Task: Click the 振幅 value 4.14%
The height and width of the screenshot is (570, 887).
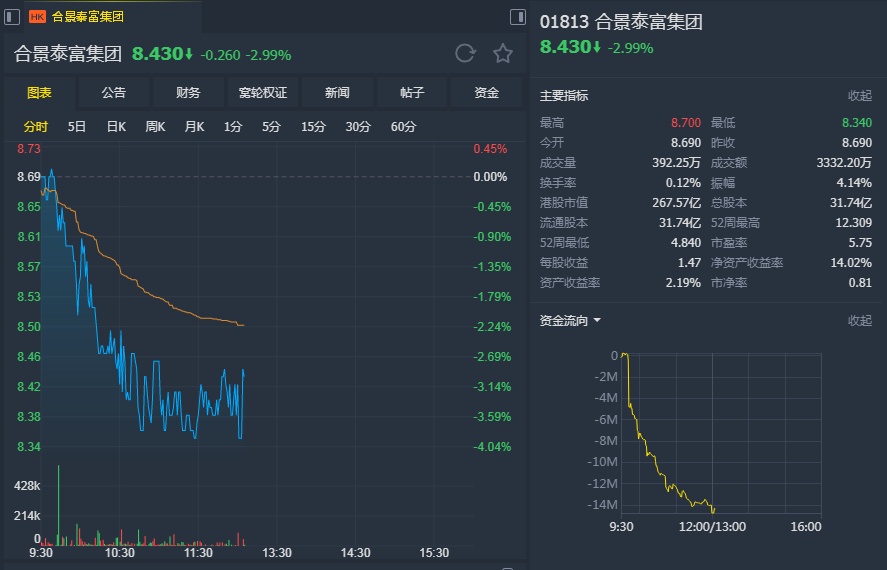Action: [854, 183]
